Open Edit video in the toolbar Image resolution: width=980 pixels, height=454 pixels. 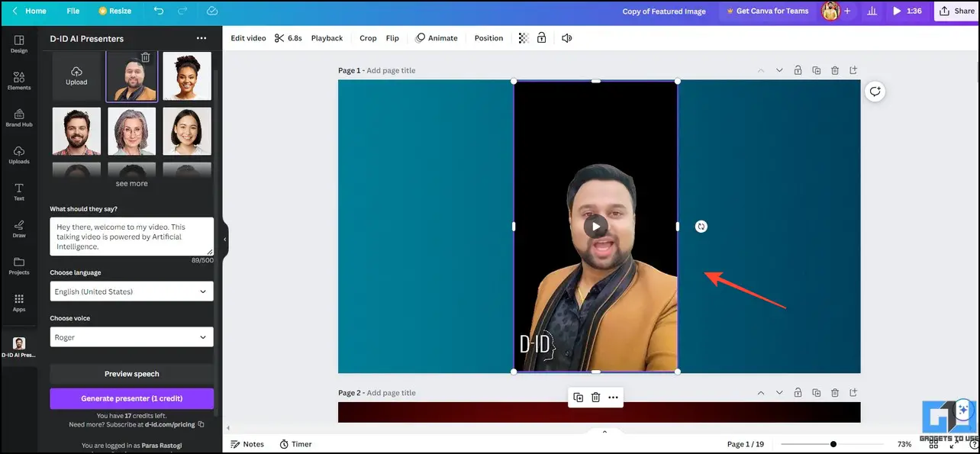248,38
